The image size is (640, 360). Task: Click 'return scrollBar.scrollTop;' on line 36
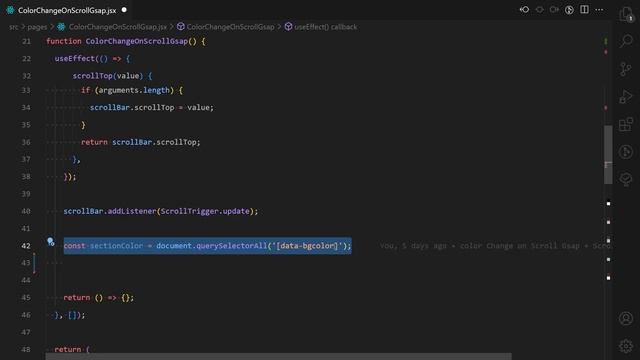click(x=141, y=142)
